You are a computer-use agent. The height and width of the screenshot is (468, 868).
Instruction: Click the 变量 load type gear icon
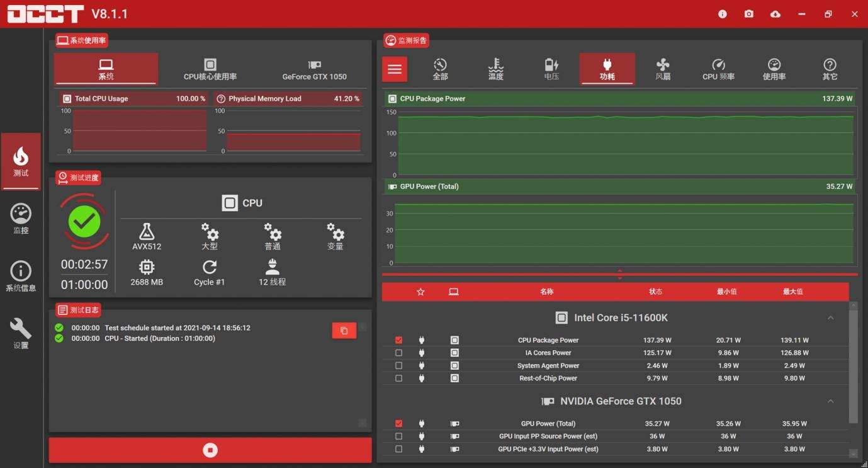coord(335,232)
